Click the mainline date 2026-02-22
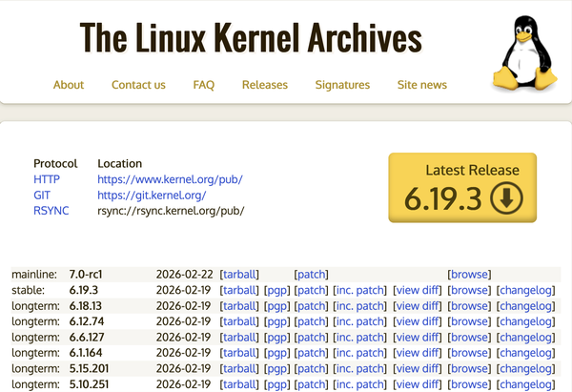This screenshot has width=572, height=392. click(184, 274)
